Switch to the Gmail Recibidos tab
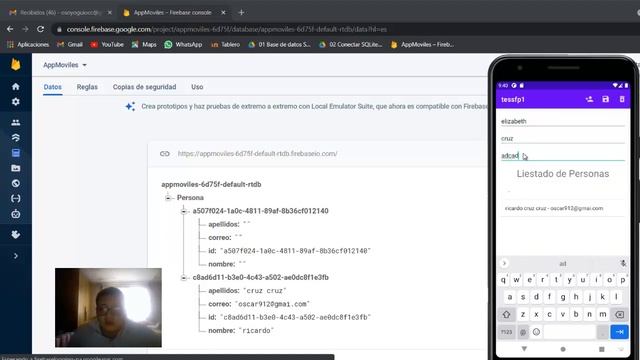The width and height of the screenshot is (640, 360). (x=60, y=13)
